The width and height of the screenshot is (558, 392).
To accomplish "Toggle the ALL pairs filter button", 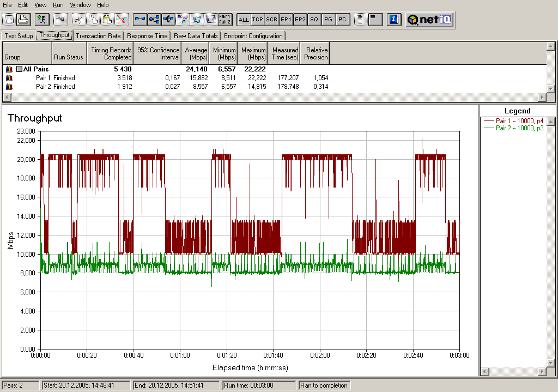I will pyautogui.click(x=244, y=20).
